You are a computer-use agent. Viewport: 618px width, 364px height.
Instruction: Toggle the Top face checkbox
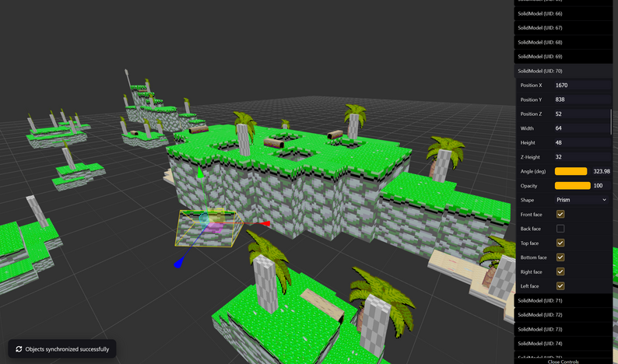tap(560, 243)
